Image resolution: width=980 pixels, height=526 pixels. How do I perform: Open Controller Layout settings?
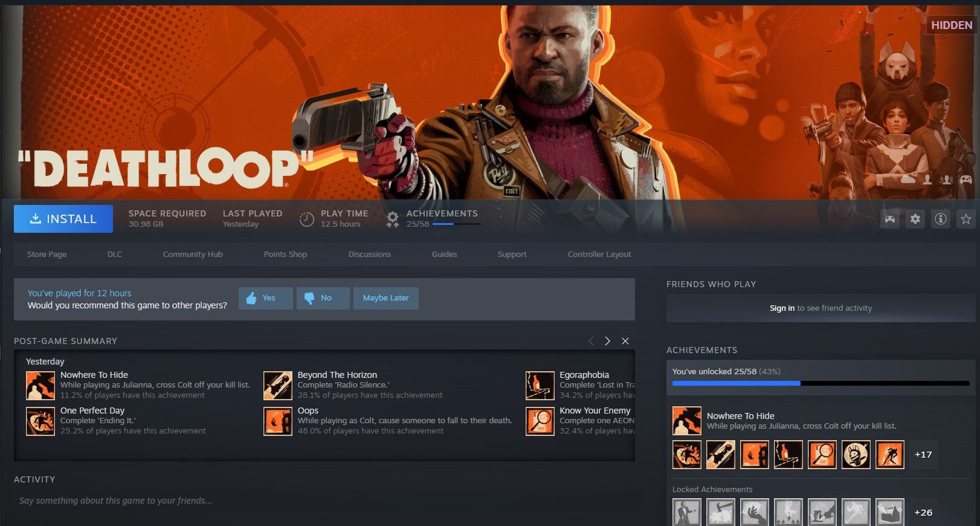tap(599, 255)
